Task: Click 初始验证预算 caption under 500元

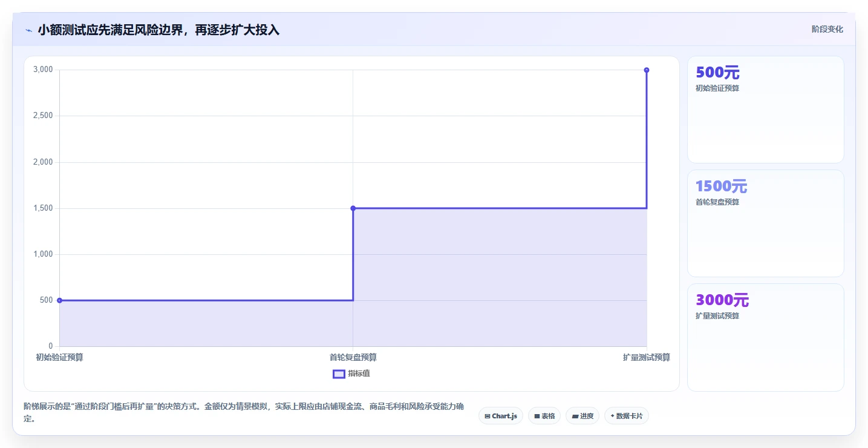Action: click(x=717, y=88)
